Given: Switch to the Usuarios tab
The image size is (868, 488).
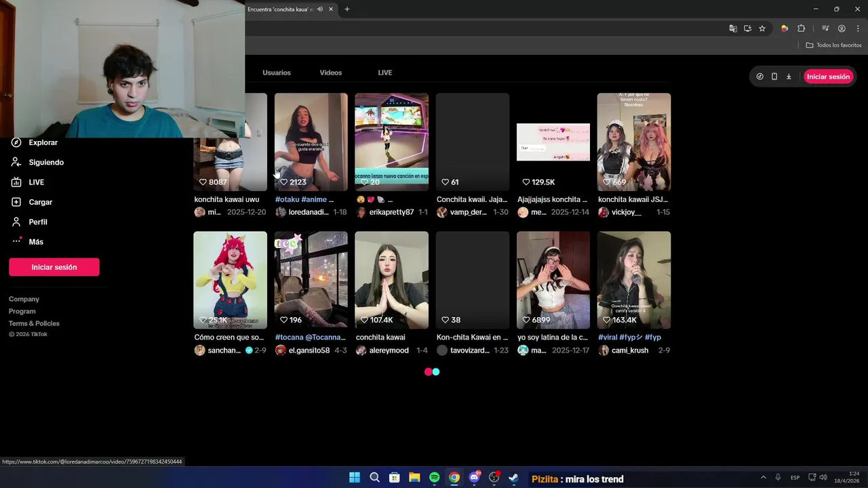Looking at the screenshot, I should [x=277, y=73].
